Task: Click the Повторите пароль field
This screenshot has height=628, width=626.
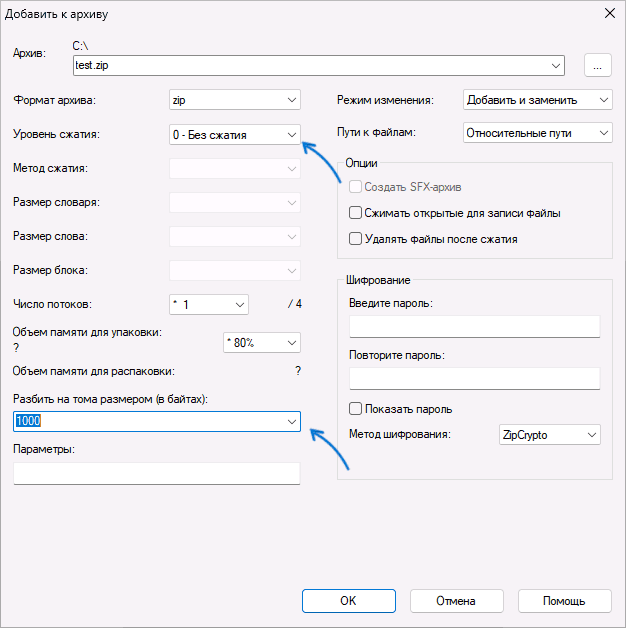Action: point(475,378)
